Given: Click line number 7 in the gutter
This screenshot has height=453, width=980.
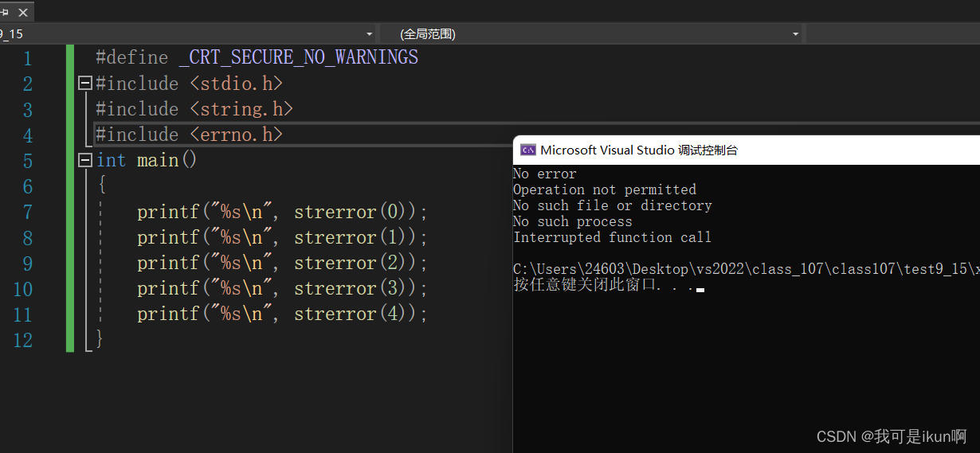Looking at the screenshot, I should pos(28,213).
